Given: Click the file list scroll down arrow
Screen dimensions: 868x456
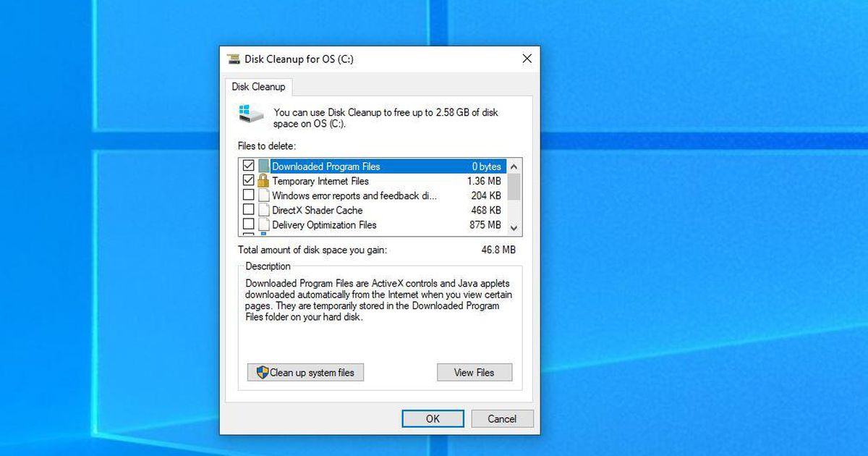Looking at the screenshot, I should click(514, 227).
